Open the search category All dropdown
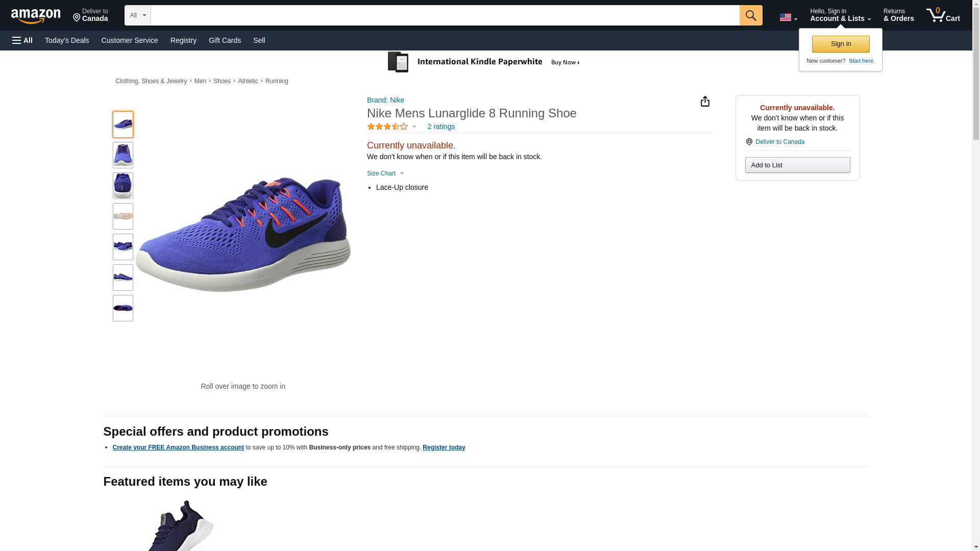Screen dimensions: 980x551 pos(137,15)
